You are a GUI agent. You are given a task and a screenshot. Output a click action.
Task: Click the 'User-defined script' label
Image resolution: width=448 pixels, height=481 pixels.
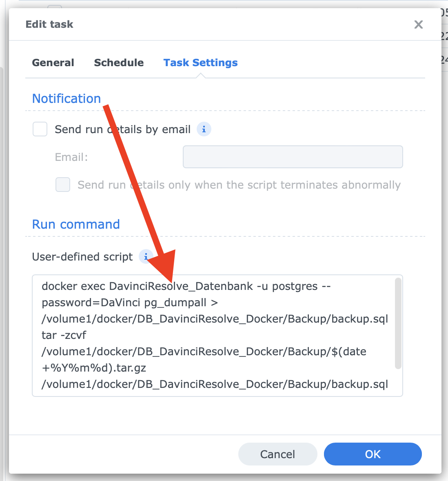point(82,257)
